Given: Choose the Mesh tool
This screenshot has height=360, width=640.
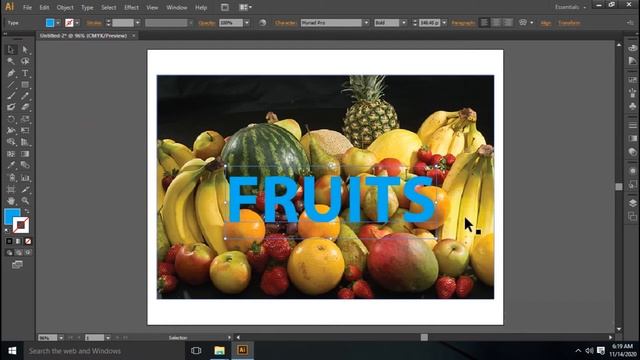Looking at the screenshot, I should [11, 154].
